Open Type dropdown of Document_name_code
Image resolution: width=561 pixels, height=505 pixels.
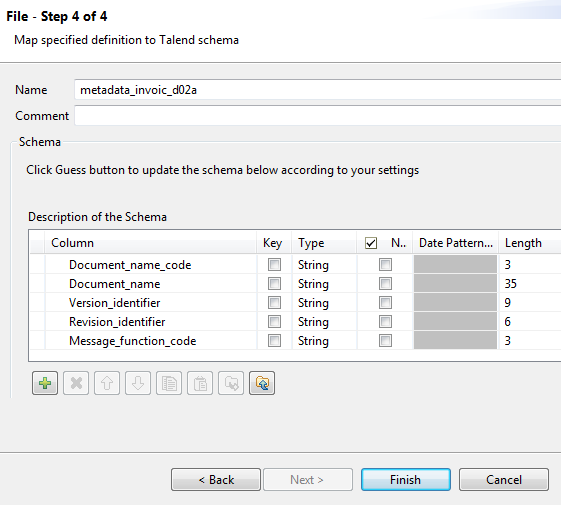(x=324, y=265)
